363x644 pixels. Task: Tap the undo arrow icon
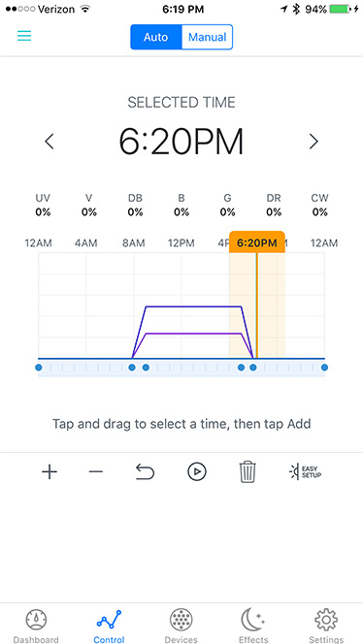click(x=146, y=472)
